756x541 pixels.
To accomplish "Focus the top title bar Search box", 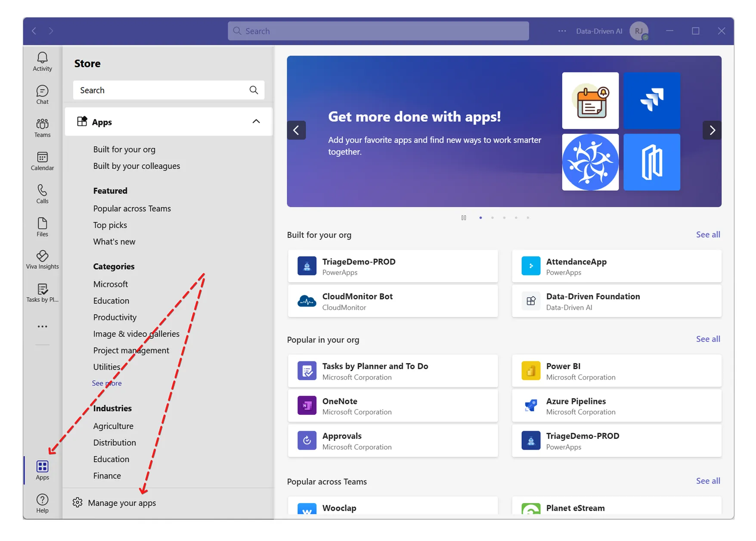I will coord(378,31).
